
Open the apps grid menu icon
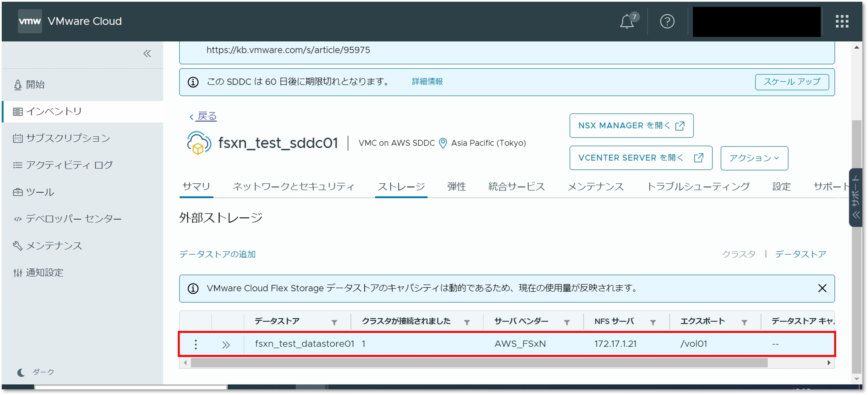pyautogui.click(x=842, y=21)
